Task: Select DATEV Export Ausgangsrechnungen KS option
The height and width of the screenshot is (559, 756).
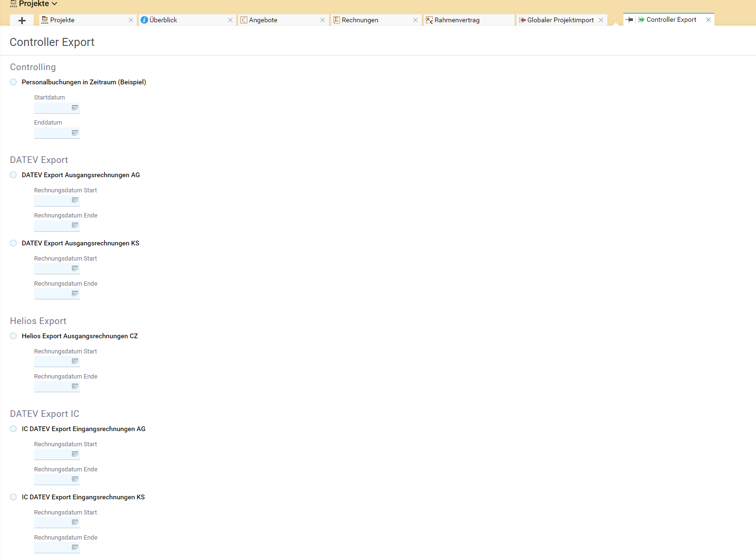Action: [x=13, y=243]
